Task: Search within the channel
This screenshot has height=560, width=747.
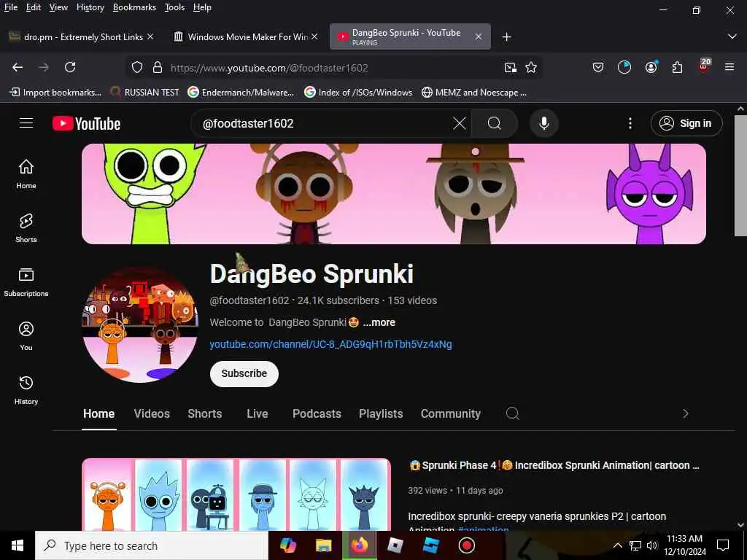Action: (513, 413)
